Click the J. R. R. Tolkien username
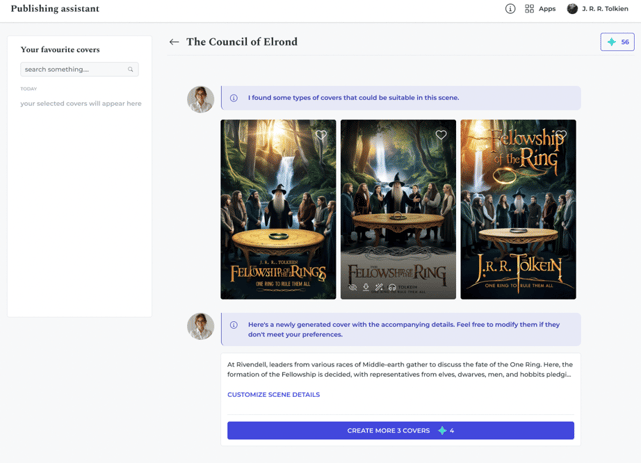641x463 pixels. pos(605,9)
